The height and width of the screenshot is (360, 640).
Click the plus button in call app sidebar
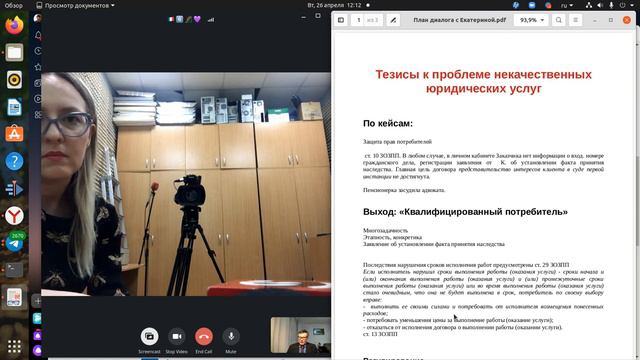[37, 301]
